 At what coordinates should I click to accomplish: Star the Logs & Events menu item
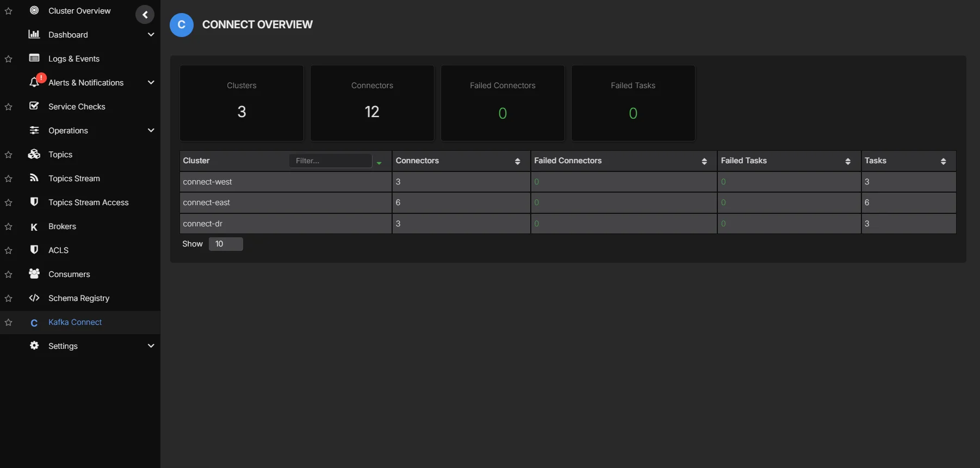click(9, 59)
